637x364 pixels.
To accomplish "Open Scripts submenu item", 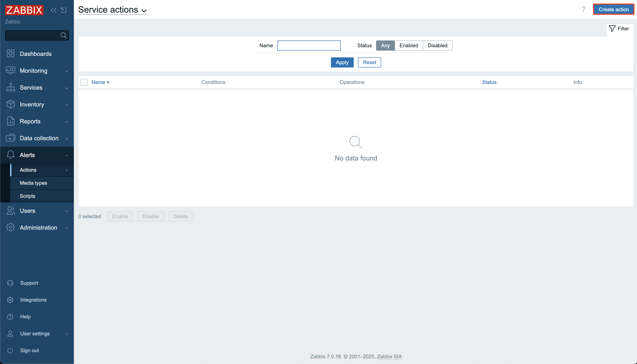I will (x=27, y=196).
